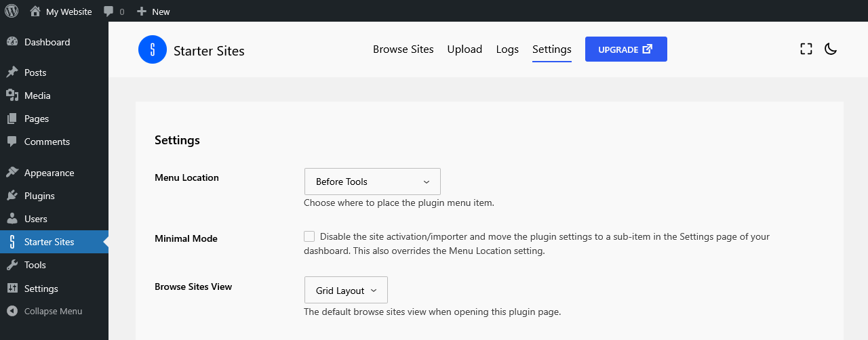Open the Browse Sites View dropdown
The image size is (868, 340).
coord(346,290)
